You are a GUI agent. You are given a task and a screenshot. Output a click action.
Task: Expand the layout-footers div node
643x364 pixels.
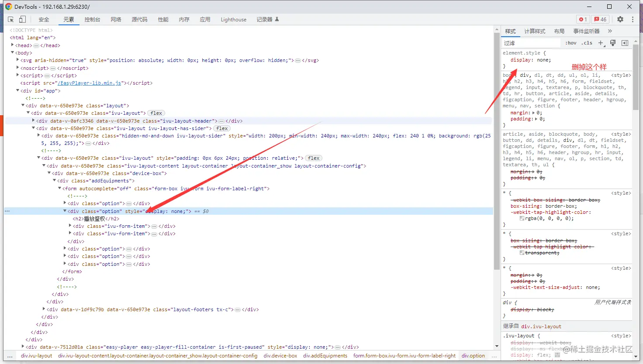pyautogui.click(x=44, y=309)
